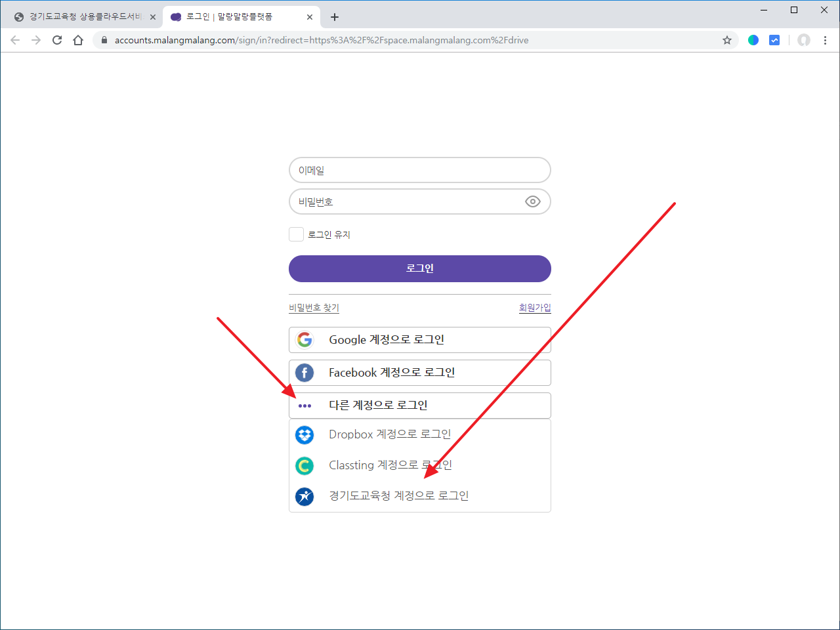This screenshot has height=630, width=840.
Task: Click the password input field
Action: pos(419,201)
